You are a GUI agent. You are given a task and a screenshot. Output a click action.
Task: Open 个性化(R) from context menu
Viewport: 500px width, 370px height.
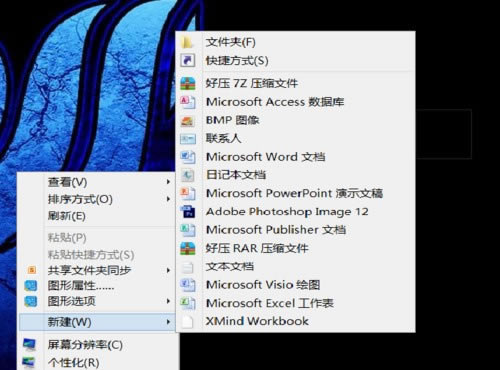[97, 362]
